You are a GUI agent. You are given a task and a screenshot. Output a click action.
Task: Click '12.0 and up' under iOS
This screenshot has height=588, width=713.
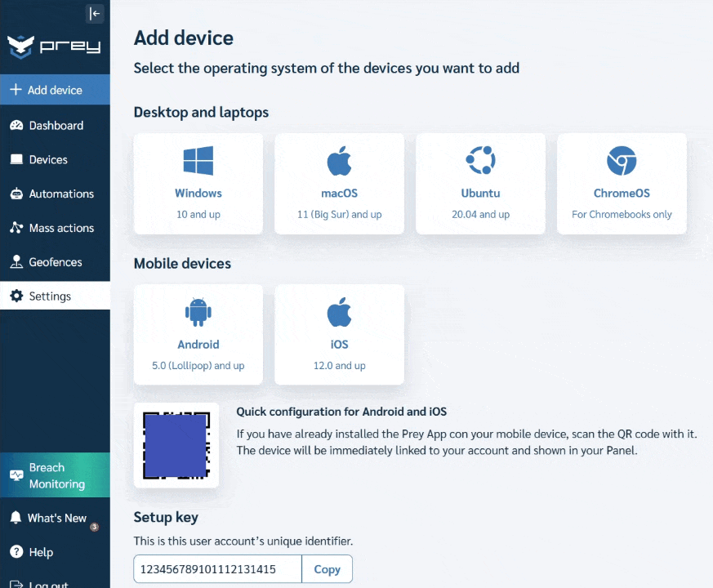pos(339,366)
